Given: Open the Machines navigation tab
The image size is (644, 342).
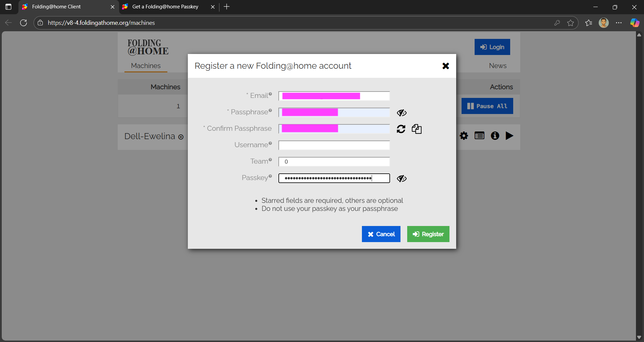Looking at the screenshot, I should [146, 66].
